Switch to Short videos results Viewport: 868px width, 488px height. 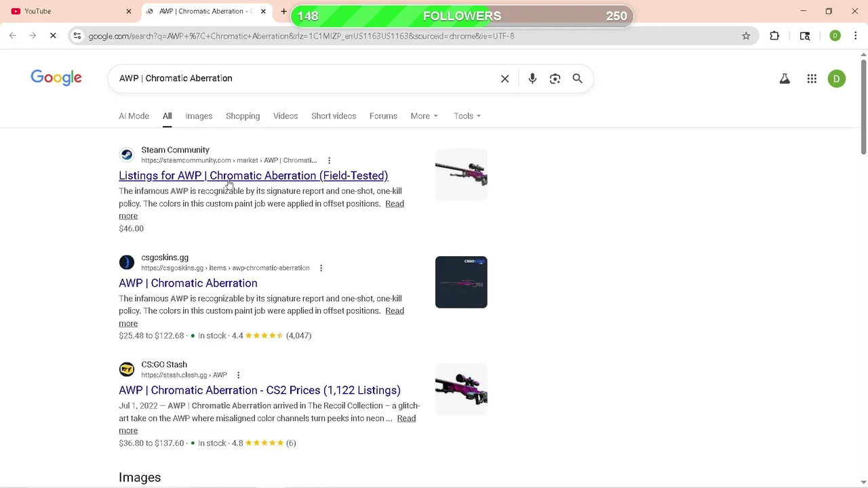tap(334, 116)
